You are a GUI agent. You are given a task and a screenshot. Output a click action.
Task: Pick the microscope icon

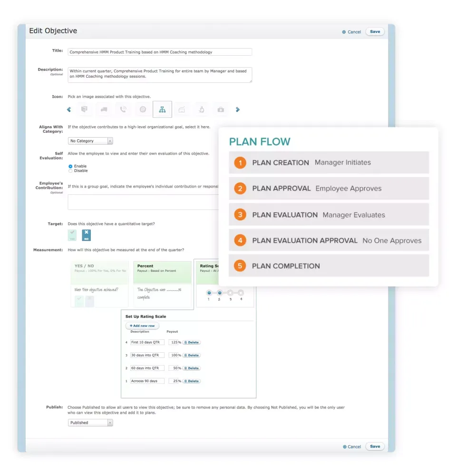click(201, 109)
